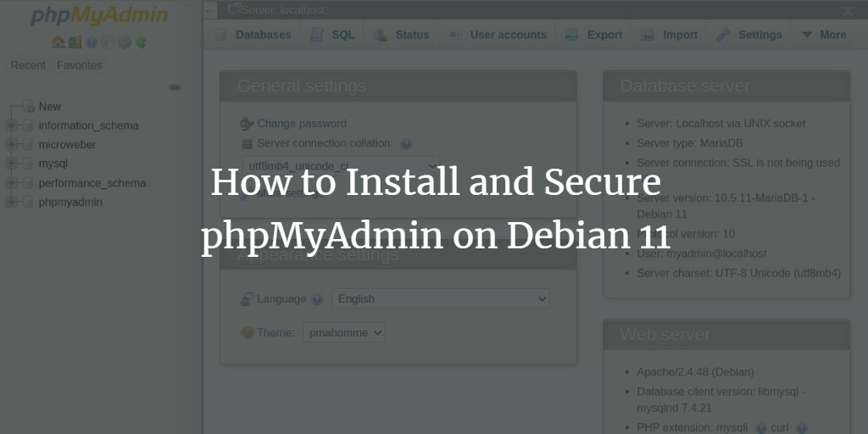Select New in the database tree
868x434 pixels.
click(x=50, y=106)
